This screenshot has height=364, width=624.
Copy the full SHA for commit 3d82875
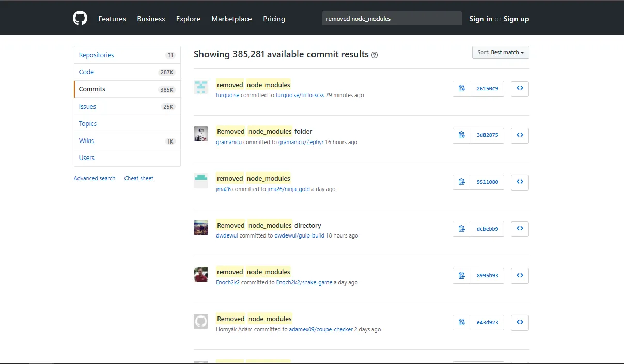pos(462,135)
